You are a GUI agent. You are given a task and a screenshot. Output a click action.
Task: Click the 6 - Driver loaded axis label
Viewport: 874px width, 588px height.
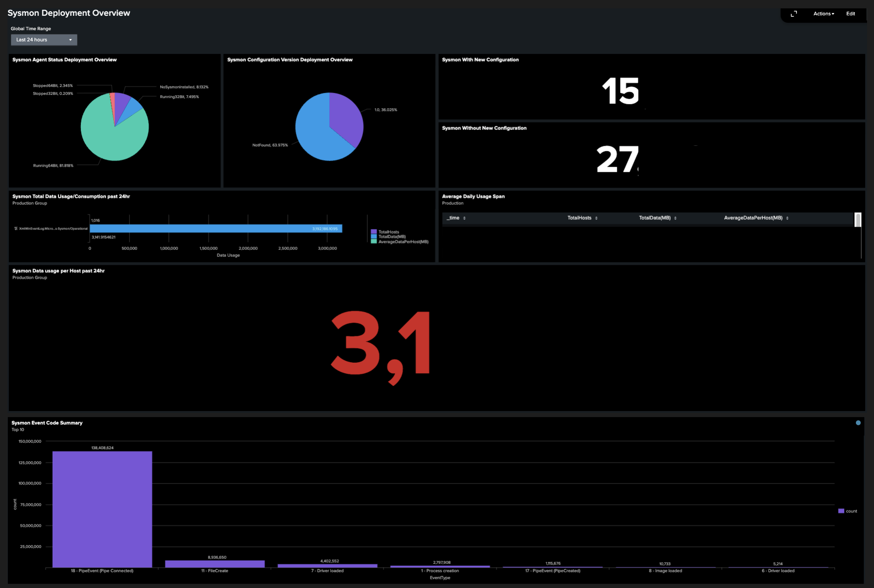pos(778,571)
